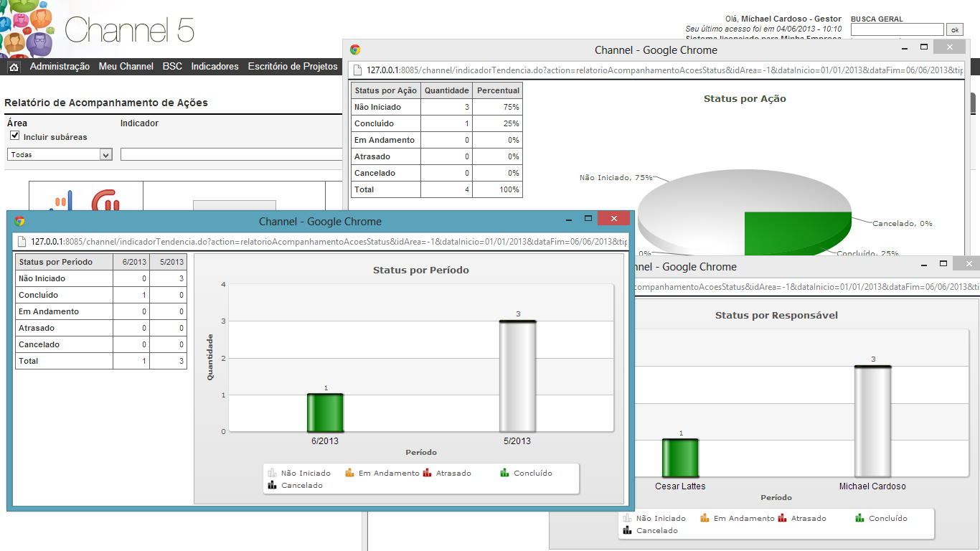
Task: Click the Quantidade column header
Action: point(447,90)
